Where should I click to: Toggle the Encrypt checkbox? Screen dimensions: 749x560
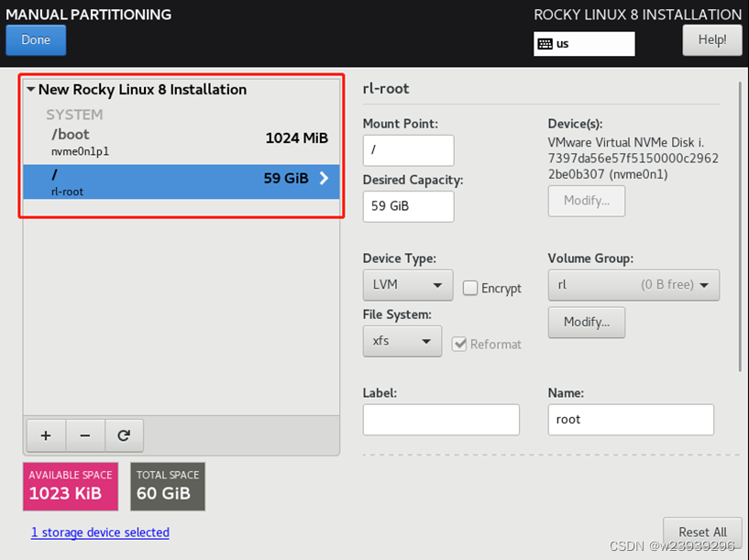pyautogui.click(x=470, y=288)
